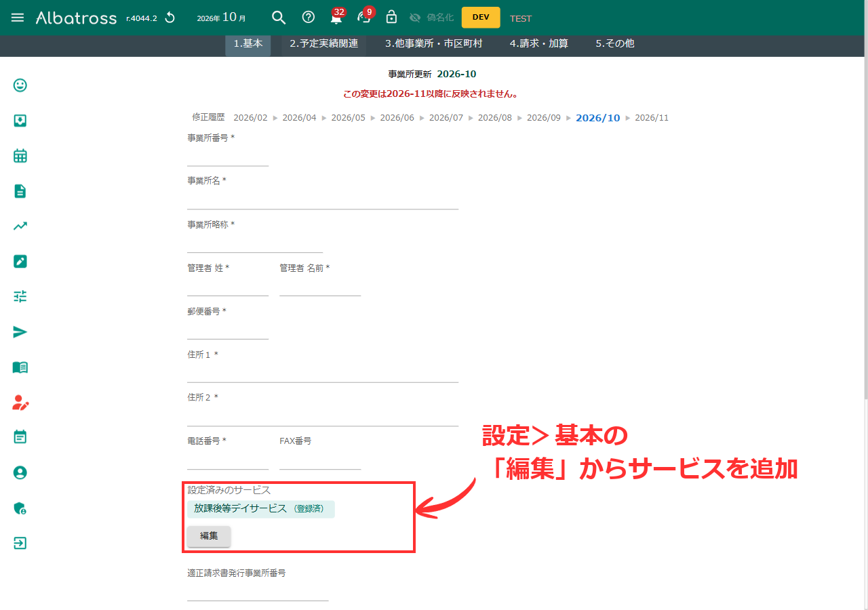
Task: Go to 2026/11 in revision history
Action: click(x=652, y=118)
